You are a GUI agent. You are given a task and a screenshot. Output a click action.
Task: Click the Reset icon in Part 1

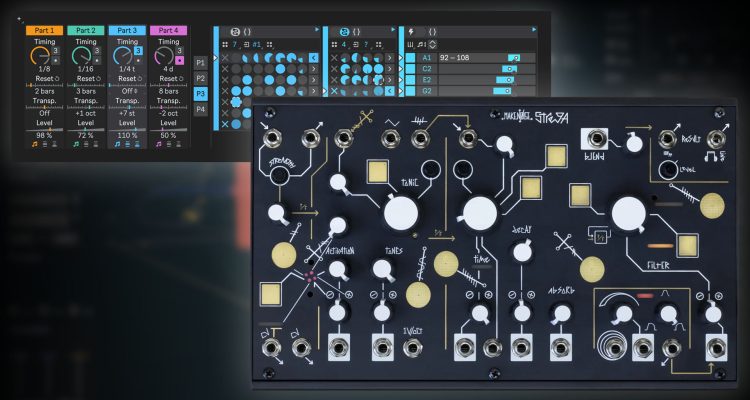click(57, 78)
